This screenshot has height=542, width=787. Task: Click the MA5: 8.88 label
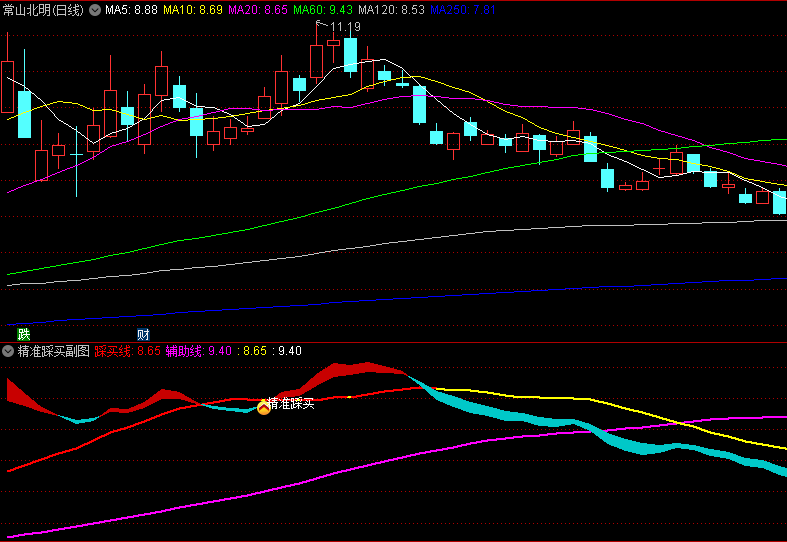coord(132,10)
